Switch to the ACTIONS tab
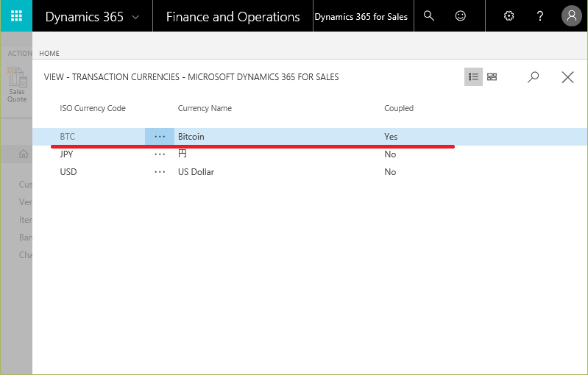The image size is (588, 375). 20,54
